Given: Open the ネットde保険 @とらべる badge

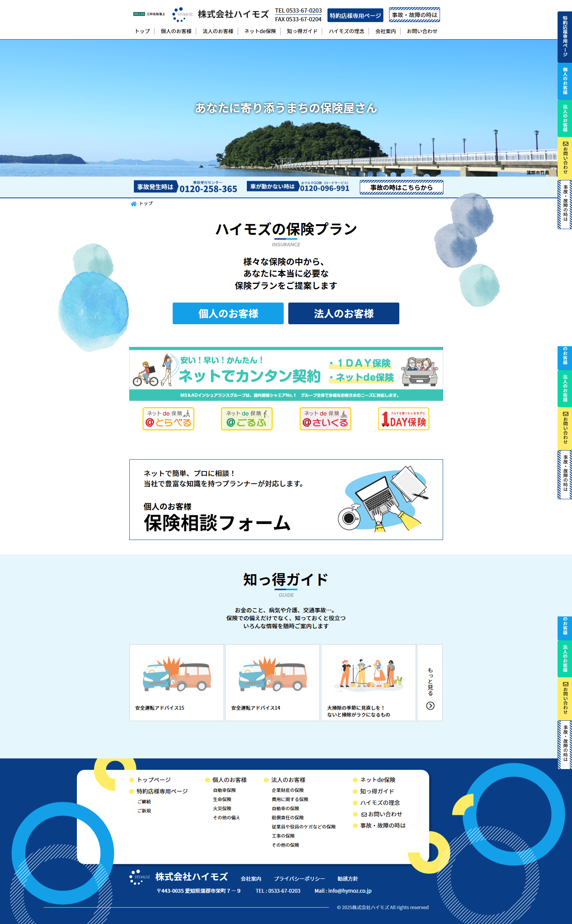Looking at the screenshot, I should 168,419.
